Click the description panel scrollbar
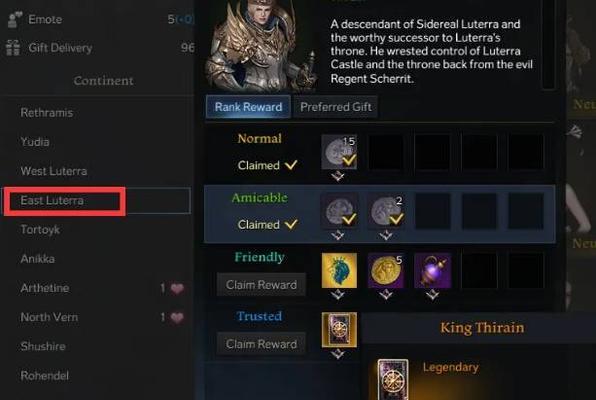This screenshot has height=400, width=596. pos(548,44)
